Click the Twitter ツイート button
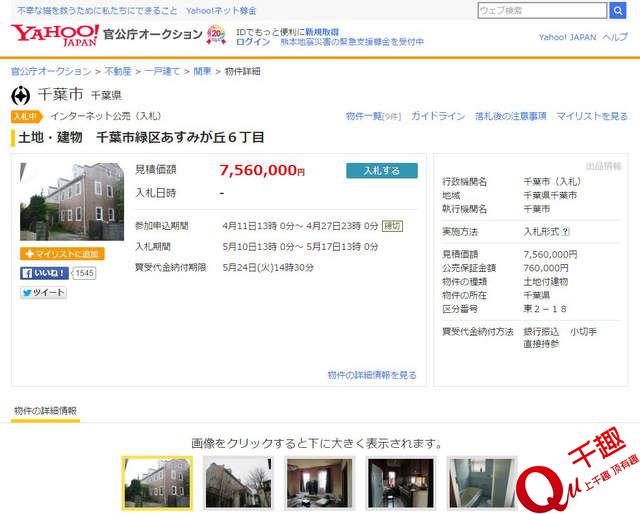640x514 pixels. (43, 293)
